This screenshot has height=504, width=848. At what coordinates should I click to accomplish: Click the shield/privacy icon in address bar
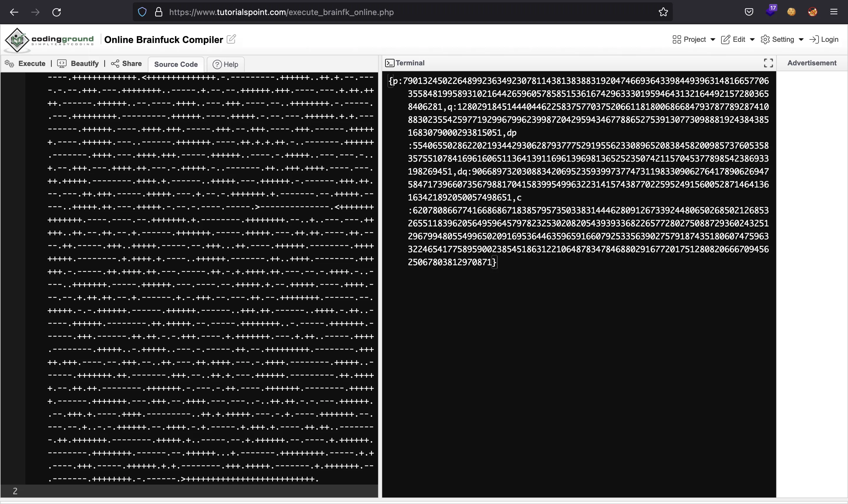tap(142, 12)
